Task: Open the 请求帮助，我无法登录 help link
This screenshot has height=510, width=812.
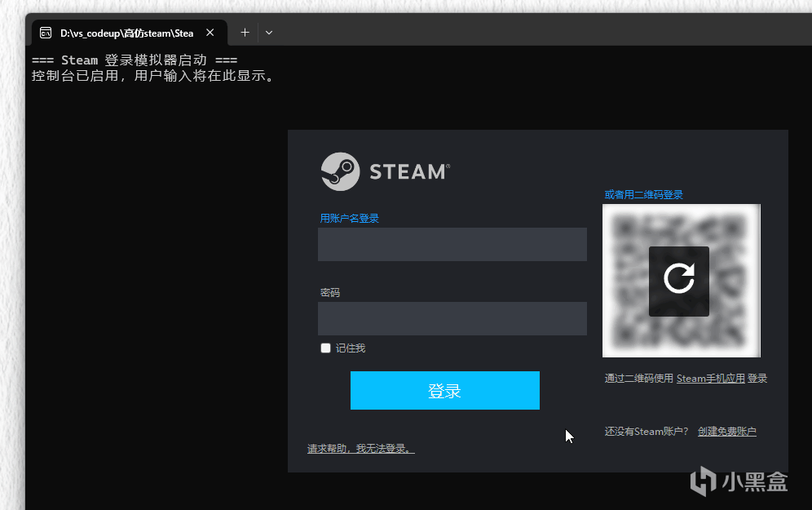Action: pyautogui.click(x=361, y=448)
